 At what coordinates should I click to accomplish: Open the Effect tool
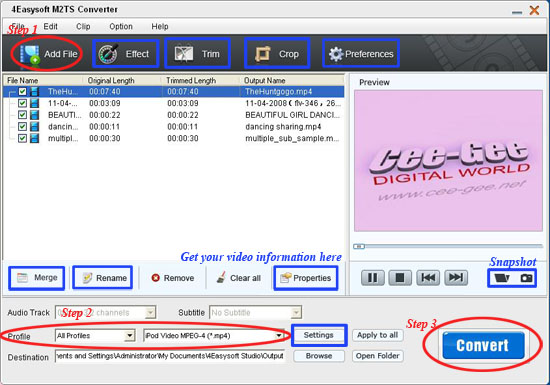point(126,54)
